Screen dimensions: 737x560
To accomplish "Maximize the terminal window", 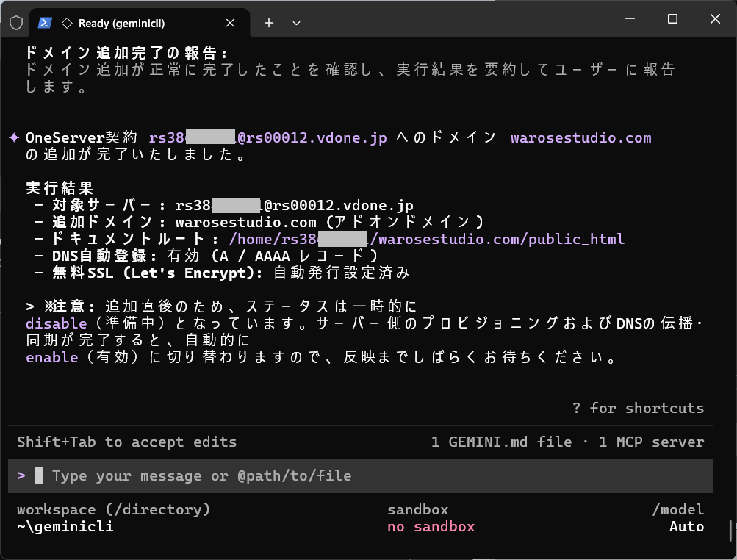I will tap(672, 19).
